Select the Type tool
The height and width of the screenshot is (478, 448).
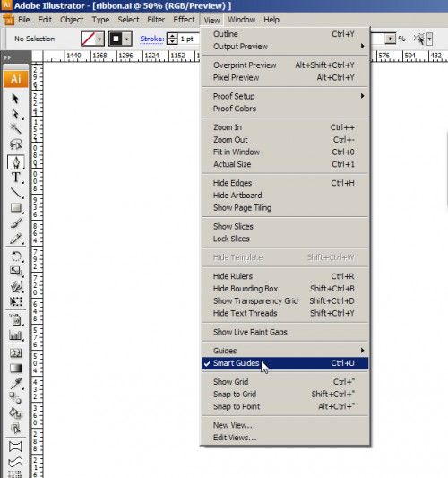(15, 178)
